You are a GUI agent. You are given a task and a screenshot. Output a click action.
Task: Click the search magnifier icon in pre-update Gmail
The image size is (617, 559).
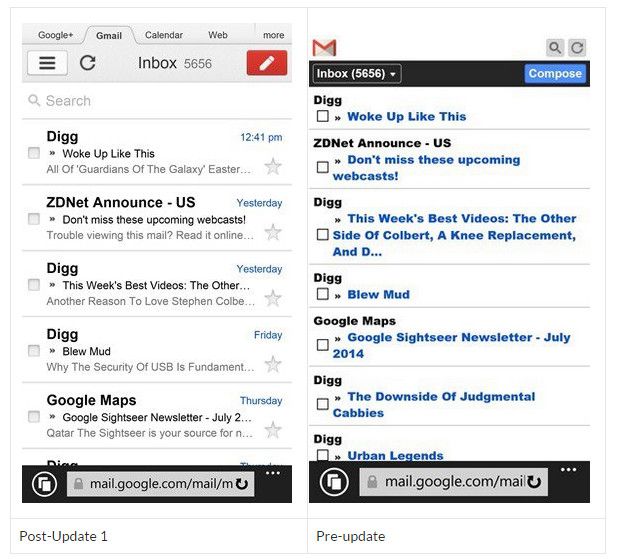pyautogui.click(x=555, y=48)
